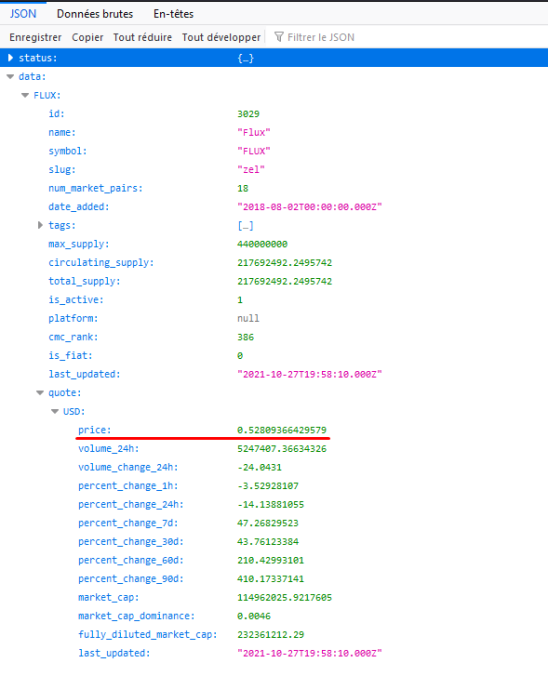Collapse the USD node arrow
The height and width of the screenshot is (676, 548).
pyautogui.click(x=55, y=411)
